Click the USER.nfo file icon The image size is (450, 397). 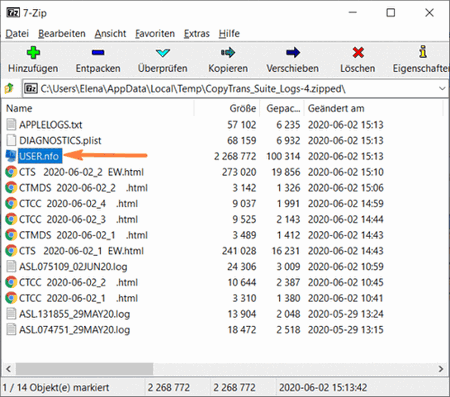(x=11, y=156)
